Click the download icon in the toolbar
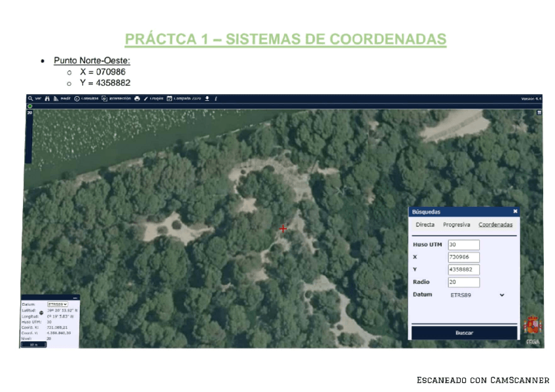 click(x=207, y=98)
